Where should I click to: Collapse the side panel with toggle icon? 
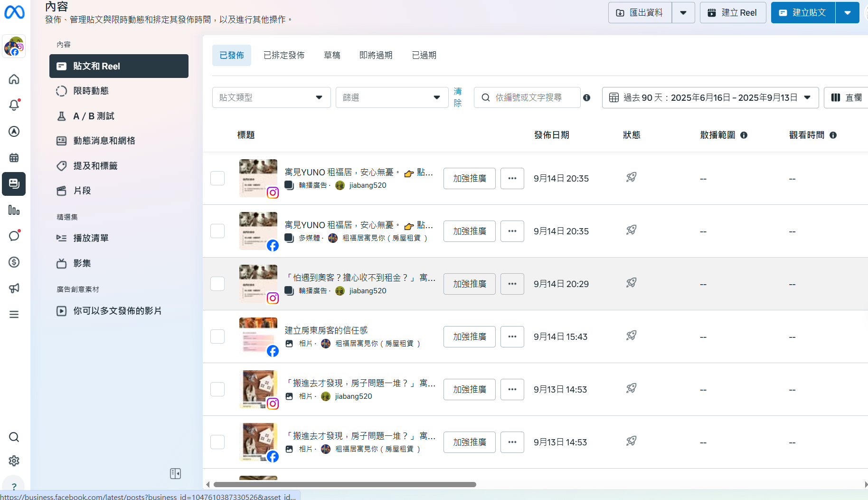pos(175,473)
